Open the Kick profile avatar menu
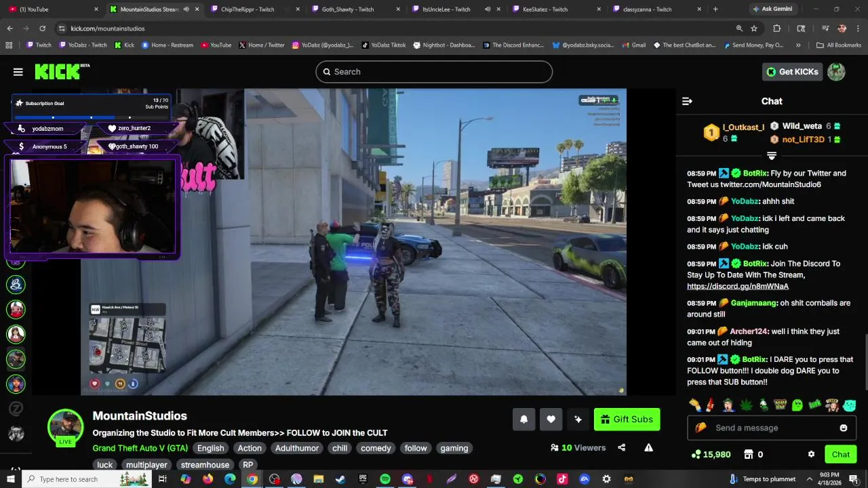The image size is (868, 488). click(x=836, y=72)
